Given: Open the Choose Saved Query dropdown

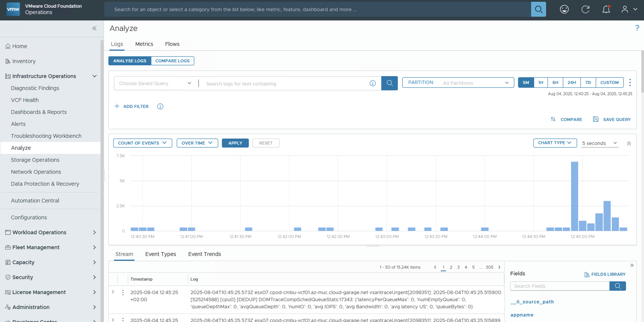Looking at the screenshot, I should [155, 83].
